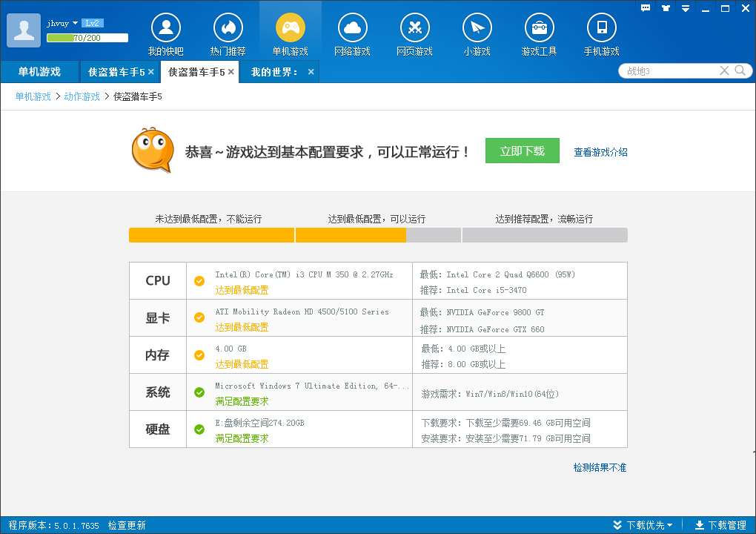
Task: Click 检测结果不准 link
Action: click(600, 467)
